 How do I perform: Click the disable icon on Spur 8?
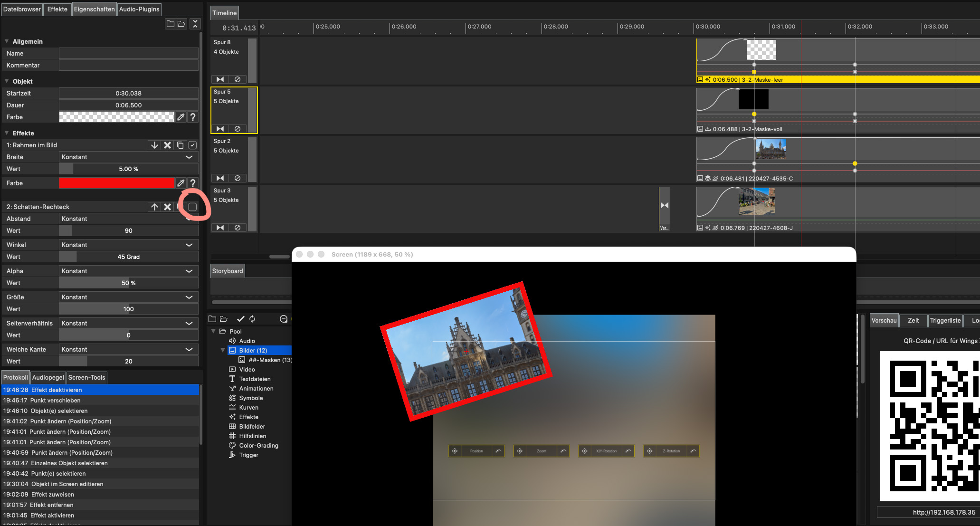pyautogui.click(x=237, y=79)
